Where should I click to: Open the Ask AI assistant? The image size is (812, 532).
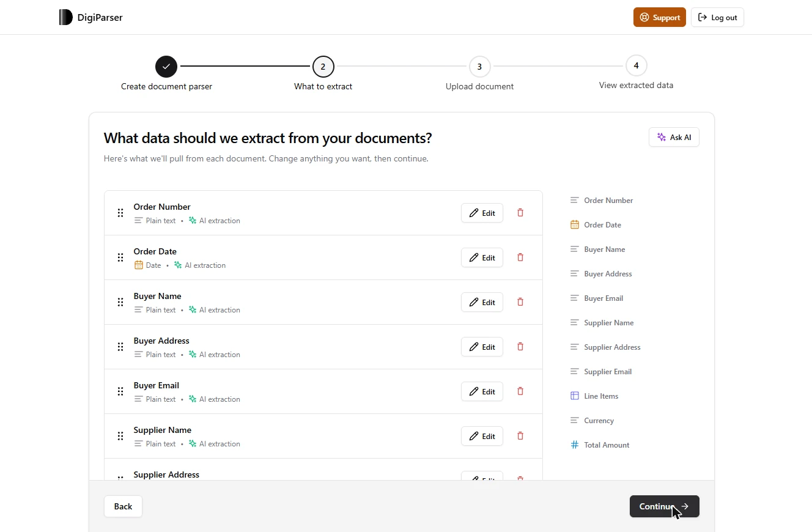674,138
